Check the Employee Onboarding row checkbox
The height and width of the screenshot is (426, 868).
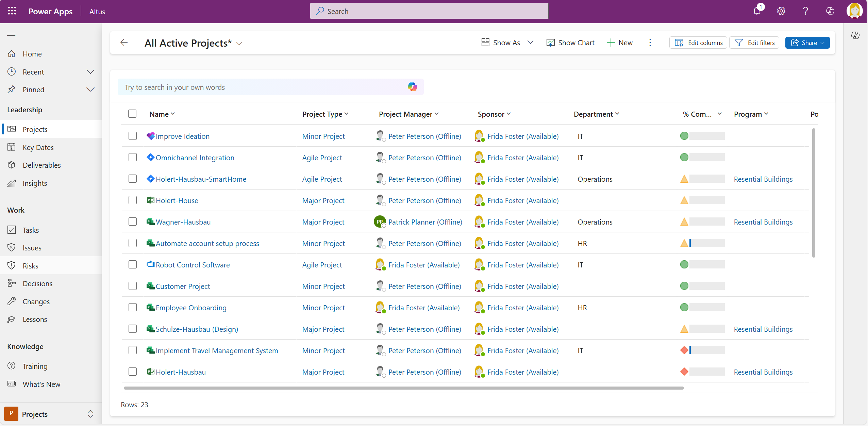click(133, 307)
